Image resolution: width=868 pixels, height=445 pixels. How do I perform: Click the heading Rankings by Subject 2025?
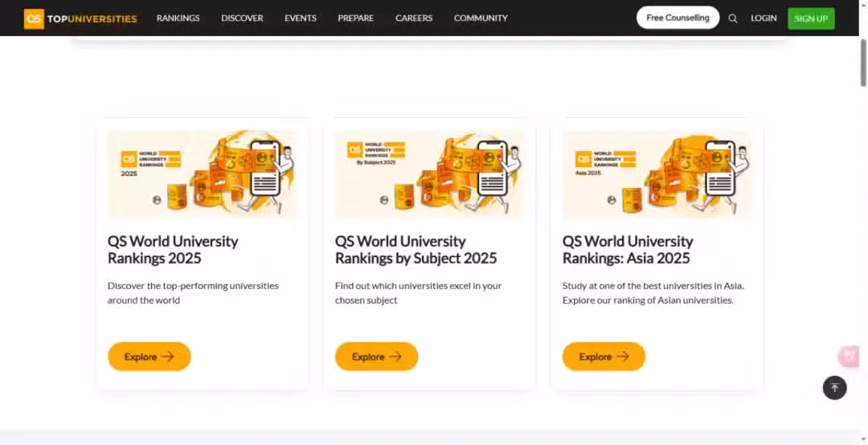pyautogui.click(x=416, y=250)
